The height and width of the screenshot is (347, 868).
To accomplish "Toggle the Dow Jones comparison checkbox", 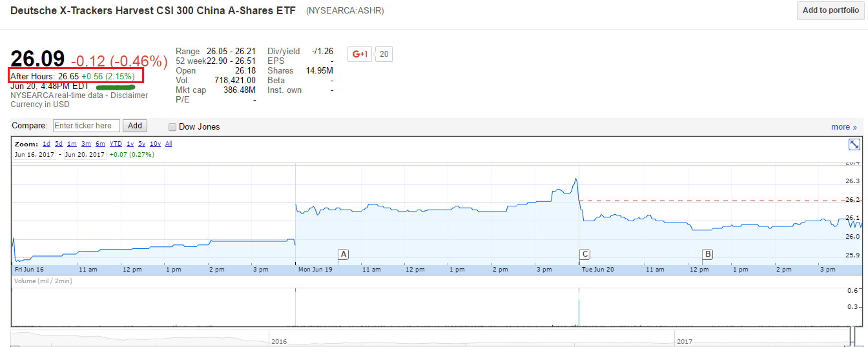I will [x=172, y=127].
